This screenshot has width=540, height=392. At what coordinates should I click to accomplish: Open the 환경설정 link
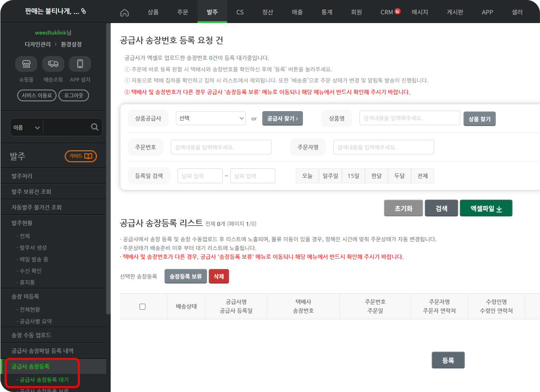(71, 44)
